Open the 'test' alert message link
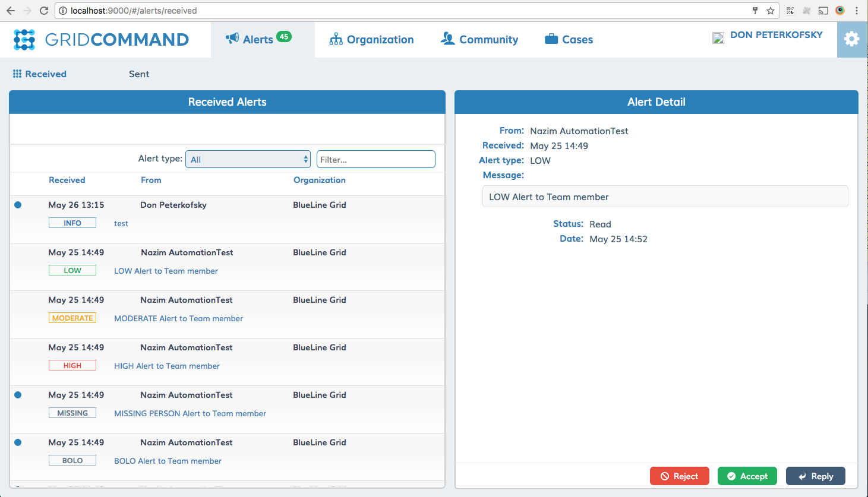The image size is (868, 497). point(121,223)
